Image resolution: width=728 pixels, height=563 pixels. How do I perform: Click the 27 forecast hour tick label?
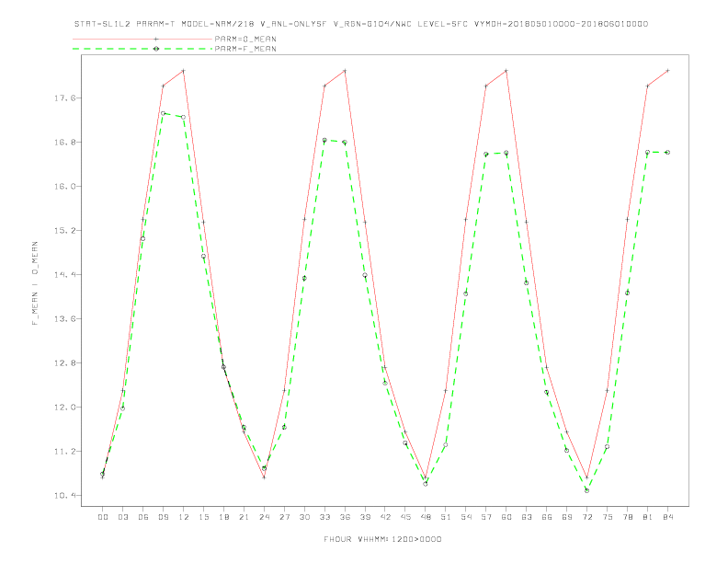(284, 517)
